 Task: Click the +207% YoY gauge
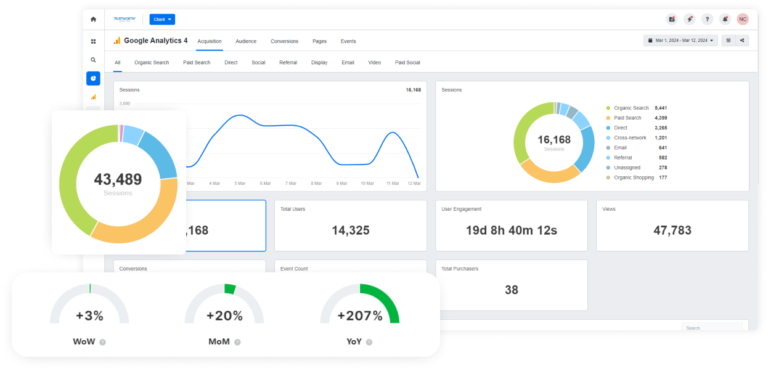(360, 304)
